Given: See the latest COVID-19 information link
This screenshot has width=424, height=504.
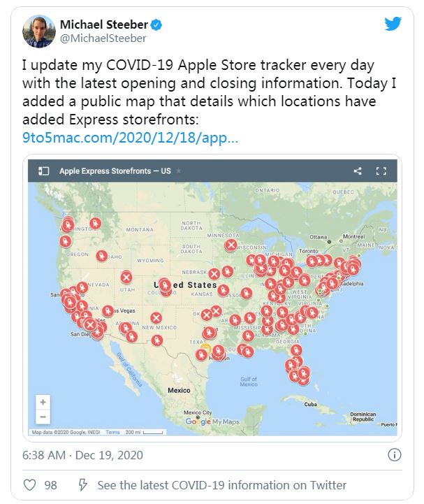Looking at the screenshot, I should coord(222,484).
